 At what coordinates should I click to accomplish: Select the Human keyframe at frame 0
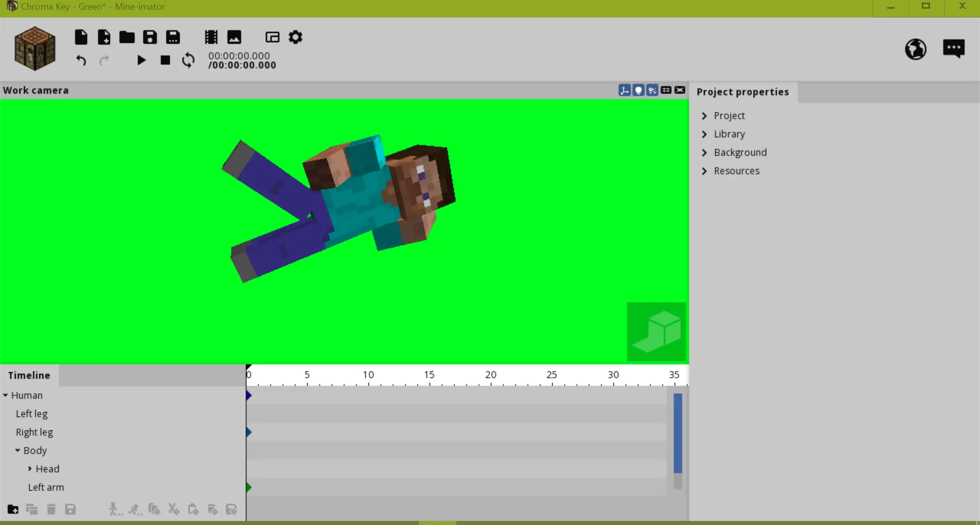[249, 395]
